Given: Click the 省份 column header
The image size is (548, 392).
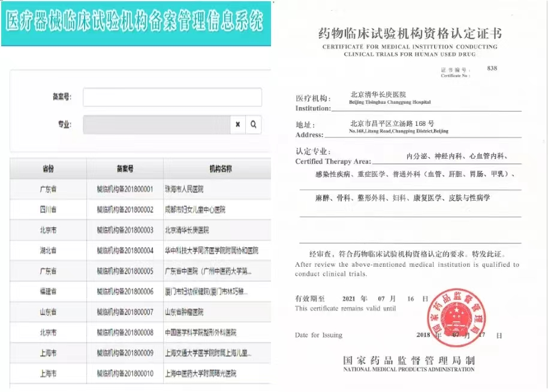Looking at the screenshot, I should [49, 168].
